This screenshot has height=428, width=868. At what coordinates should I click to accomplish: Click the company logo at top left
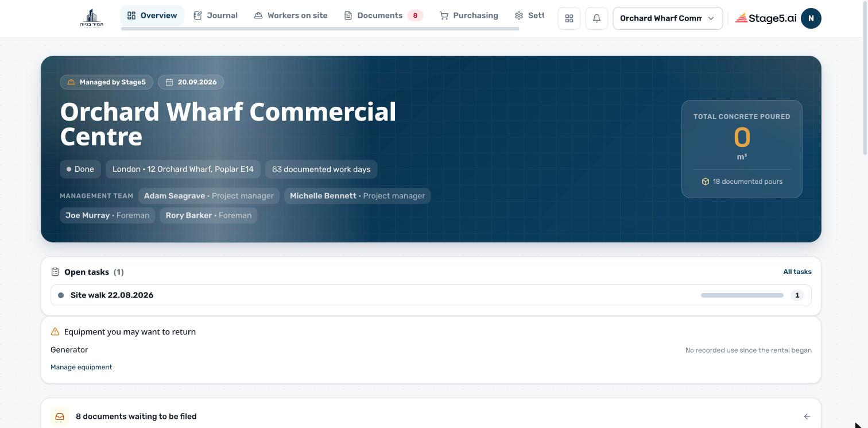click(92, 18)
